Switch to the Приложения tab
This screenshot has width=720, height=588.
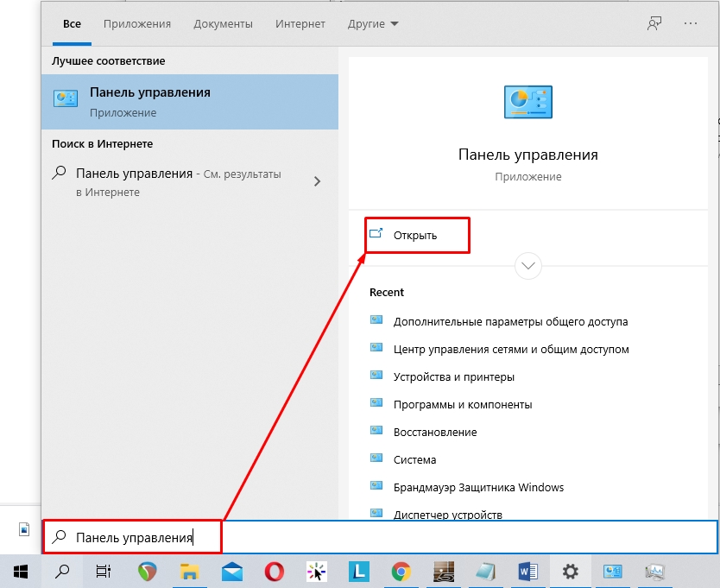[x=137, y=24]
